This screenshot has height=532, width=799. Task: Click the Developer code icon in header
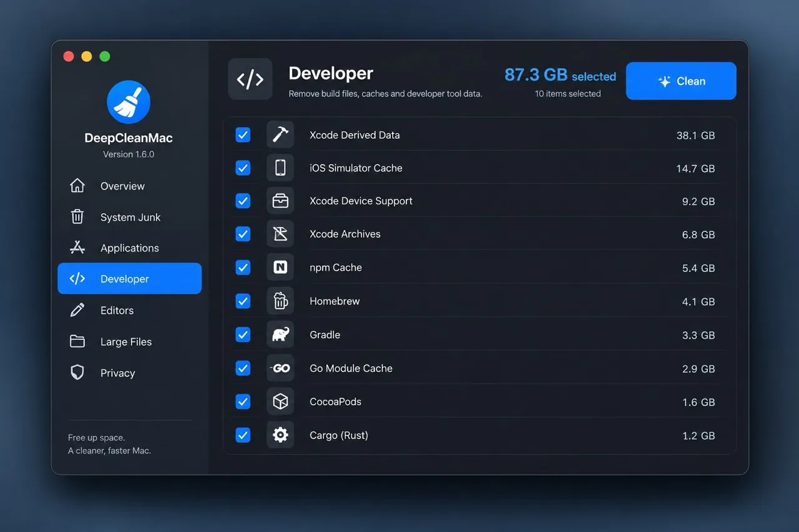[x=250, y=79]
